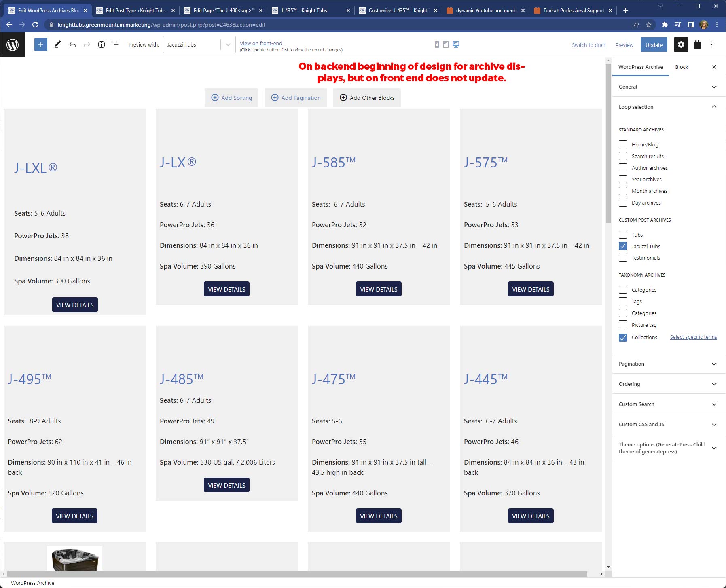Image resolution: width=726 pixels, height=588 pixels.
Task: Enable the Testimonials archive checkbox
Action: (x=623, y=258)
